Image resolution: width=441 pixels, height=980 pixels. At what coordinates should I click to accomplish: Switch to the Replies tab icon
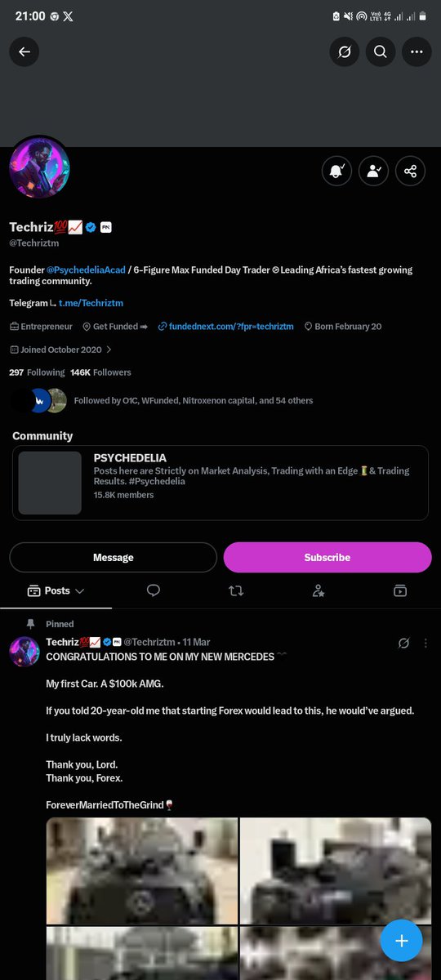tap(154, 590)
